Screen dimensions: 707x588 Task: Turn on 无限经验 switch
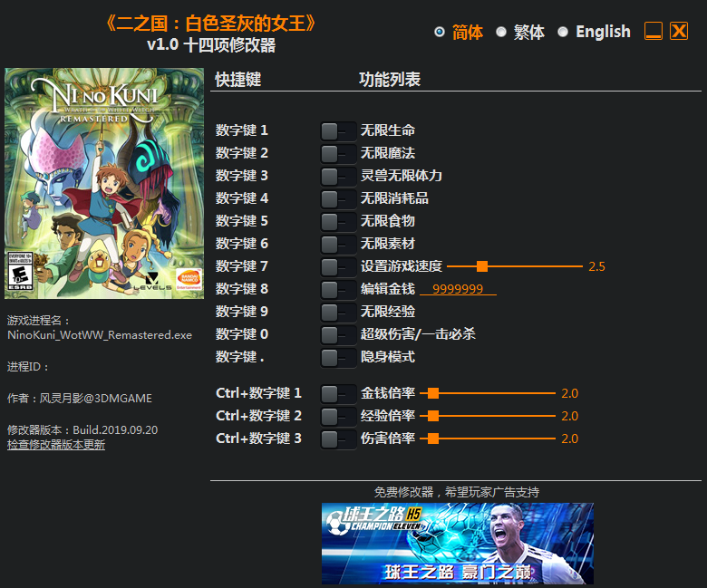tap(338, 313)
